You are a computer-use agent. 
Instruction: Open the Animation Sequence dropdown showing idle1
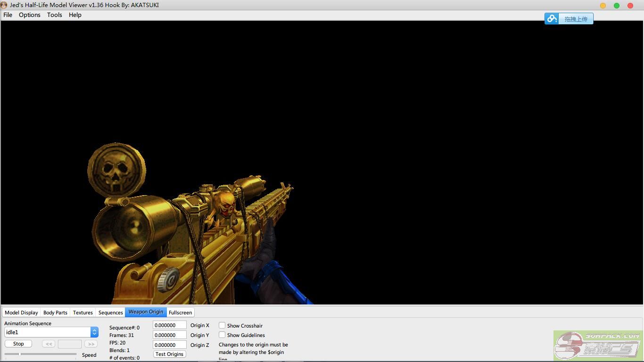pyautogui.click(x=51, y=332)
